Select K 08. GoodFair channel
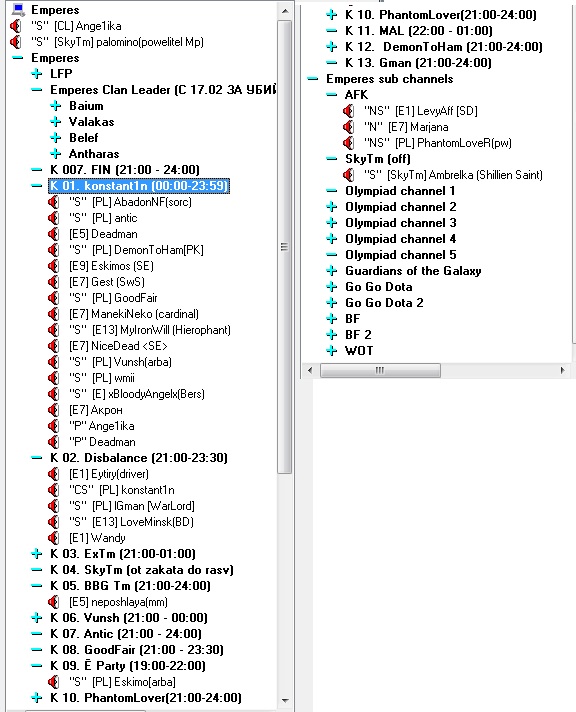The width and height of the screenshot is (576, 712). [136, 650]
